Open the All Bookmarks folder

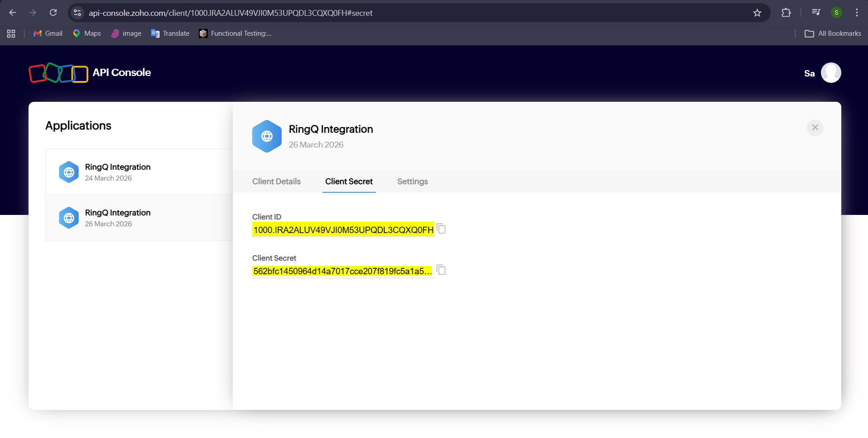coord(833,33)
